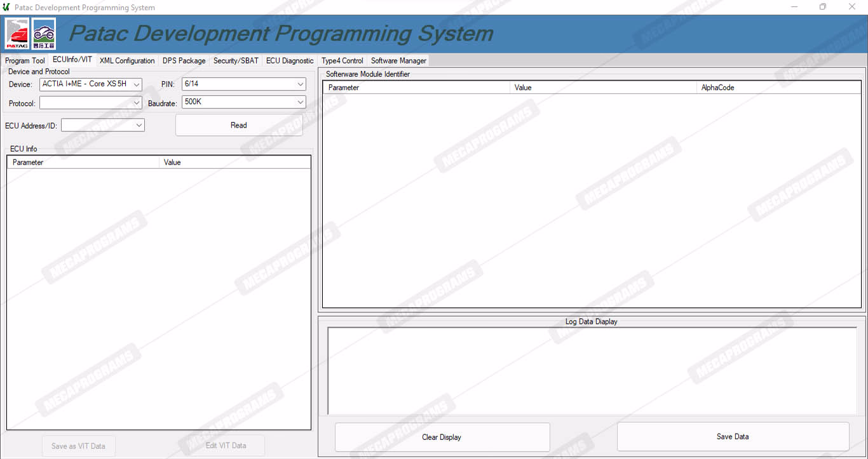
Task: Click the Edit VIT Data button
Action: (x=226, y=446)
